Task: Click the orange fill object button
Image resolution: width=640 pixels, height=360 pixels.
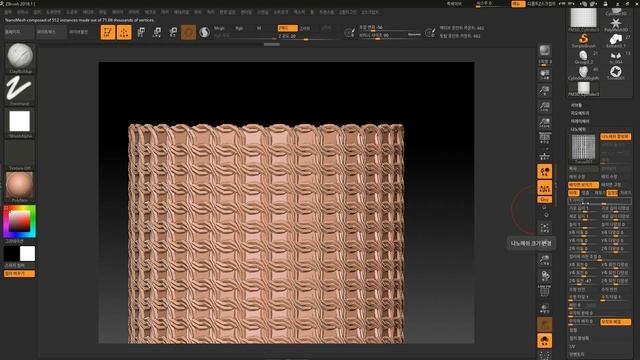Action: click(20, 273)
